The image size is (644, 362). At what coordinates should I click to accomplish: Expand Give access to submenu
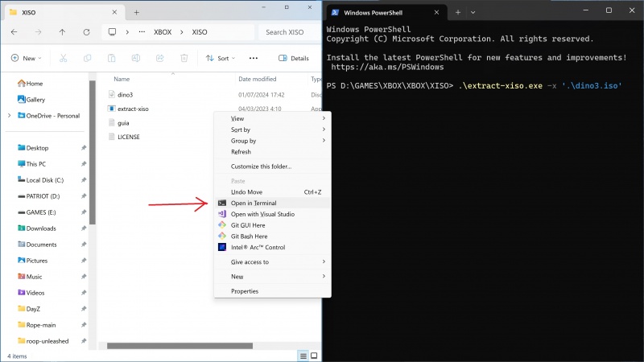coord(273,262)
